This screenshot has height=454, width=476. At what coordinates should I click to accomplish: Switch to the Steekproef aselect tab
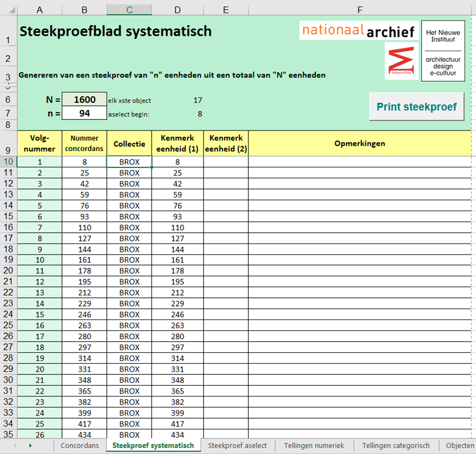click(x=237, y=445)
